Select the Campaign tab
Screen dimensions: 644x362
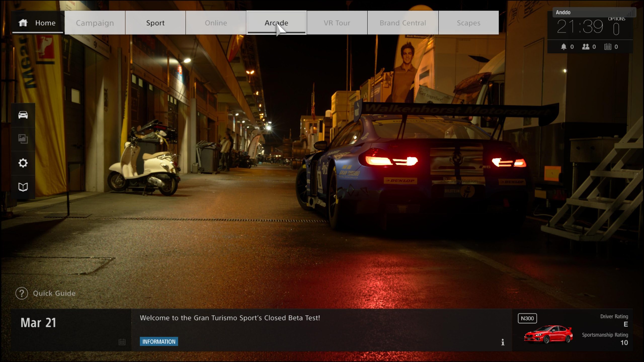tap(95, 23)
